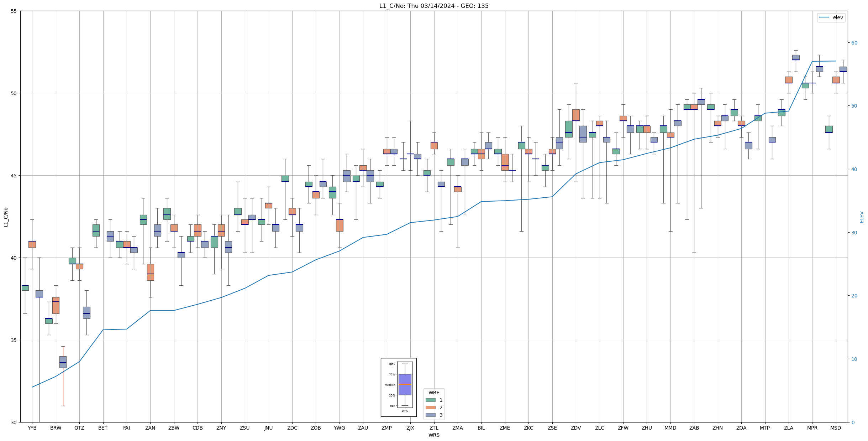Click the L1_C/No y-axis title
The height and width of the screenshot is (441, 868).
pos(6,217)
